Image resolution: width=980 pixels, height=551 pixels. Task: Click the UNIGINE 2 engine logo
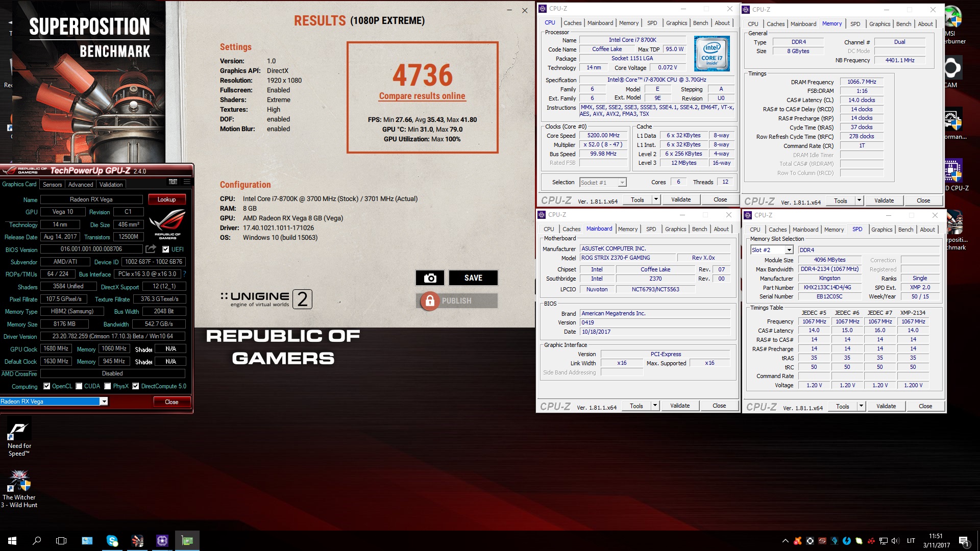pos(266,299)
